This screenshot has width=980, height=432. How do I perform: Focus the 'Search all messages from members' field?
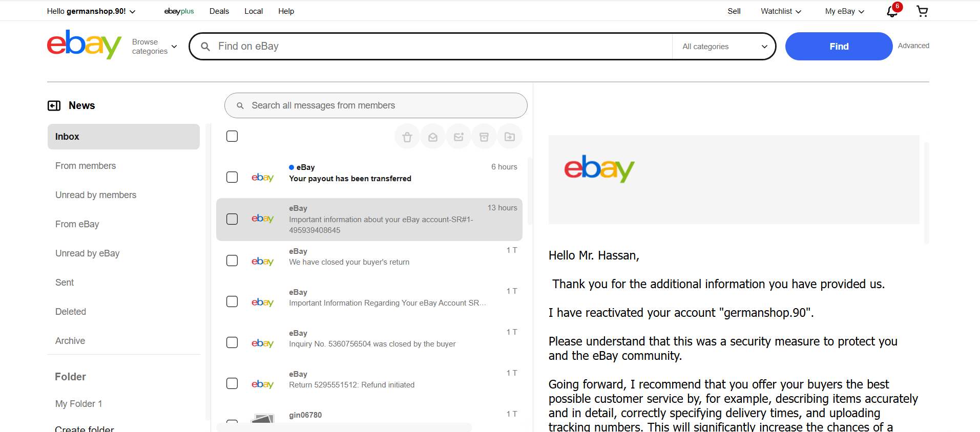[x=376, y=105]
